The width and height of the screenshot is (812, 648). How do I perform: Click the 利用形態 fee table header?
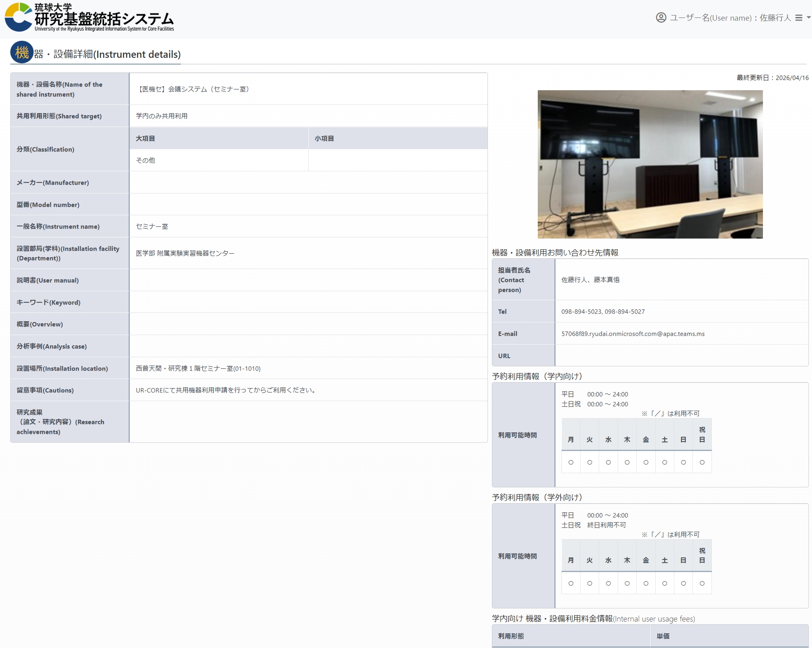click(511, 636)
